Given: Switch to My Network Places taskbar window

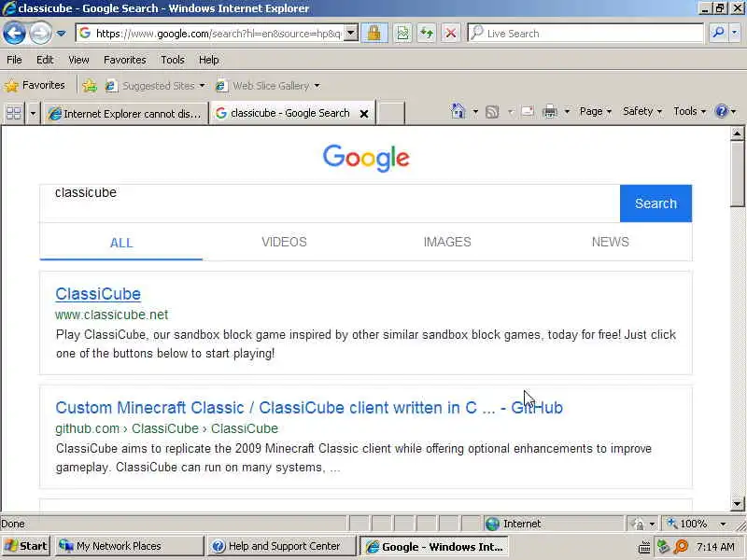Looking at the screenshot, I should click(x=129, y=546).
